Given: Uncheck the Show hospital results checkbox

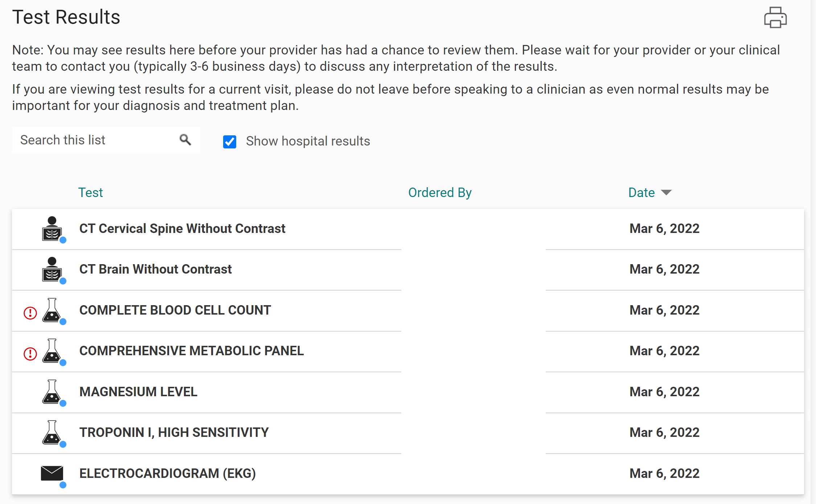Looking at the screenshot, I should (x=230, y=142).
